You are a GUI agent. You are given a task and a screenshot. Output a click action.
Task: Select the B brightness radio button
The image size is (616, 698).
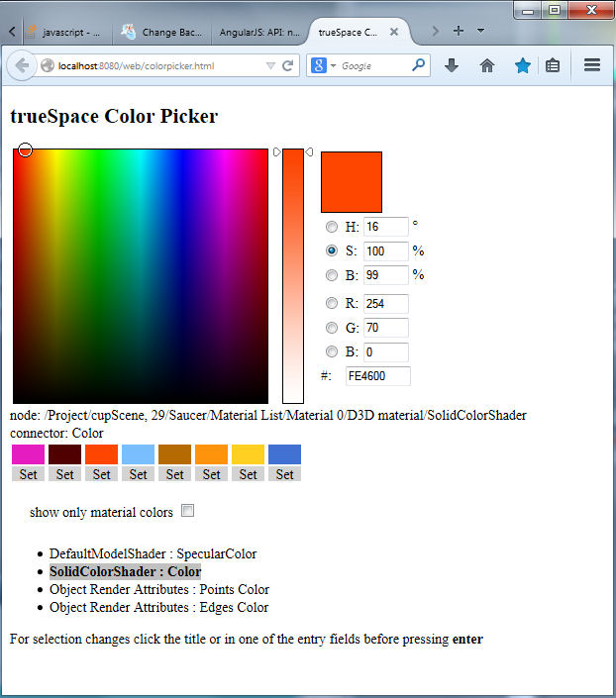pyautogui.click(x=332, y=275)
